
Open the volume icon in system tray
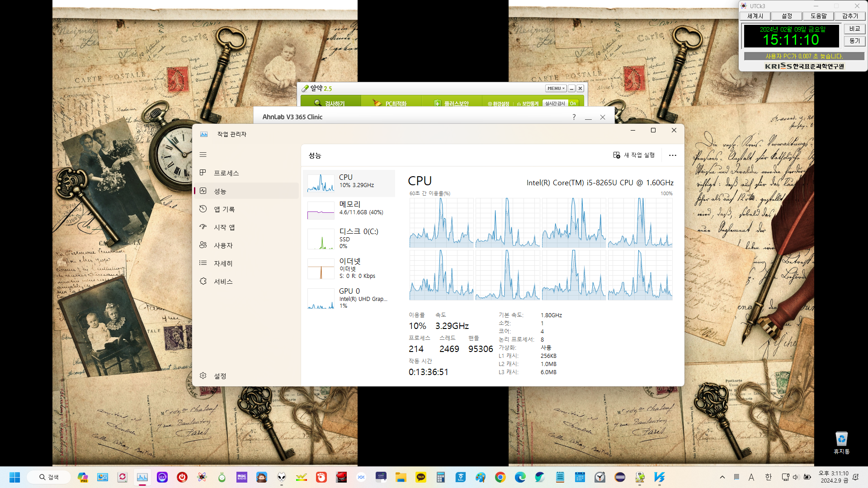796,477
